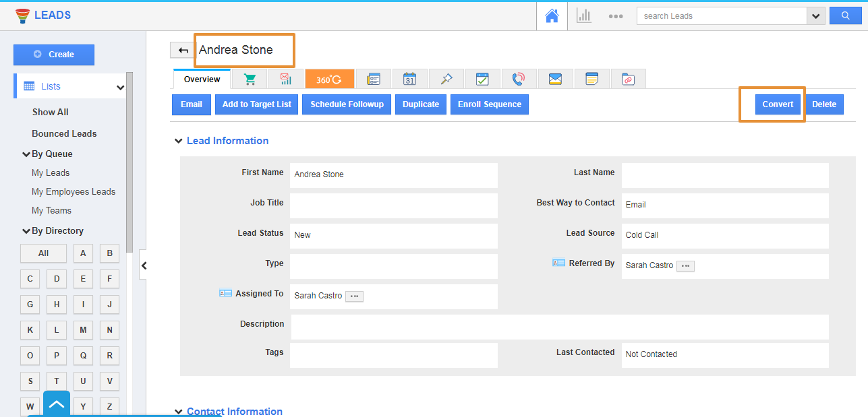
Task: Open the yellow notes tab icon
Action: tap(591, 79)
